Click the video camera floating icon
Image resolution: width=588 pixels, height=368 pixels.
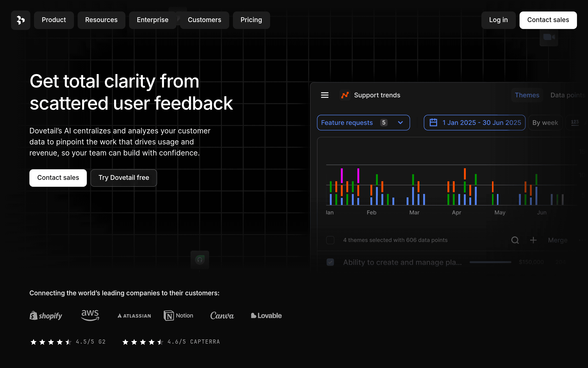[x=549, y=37]
